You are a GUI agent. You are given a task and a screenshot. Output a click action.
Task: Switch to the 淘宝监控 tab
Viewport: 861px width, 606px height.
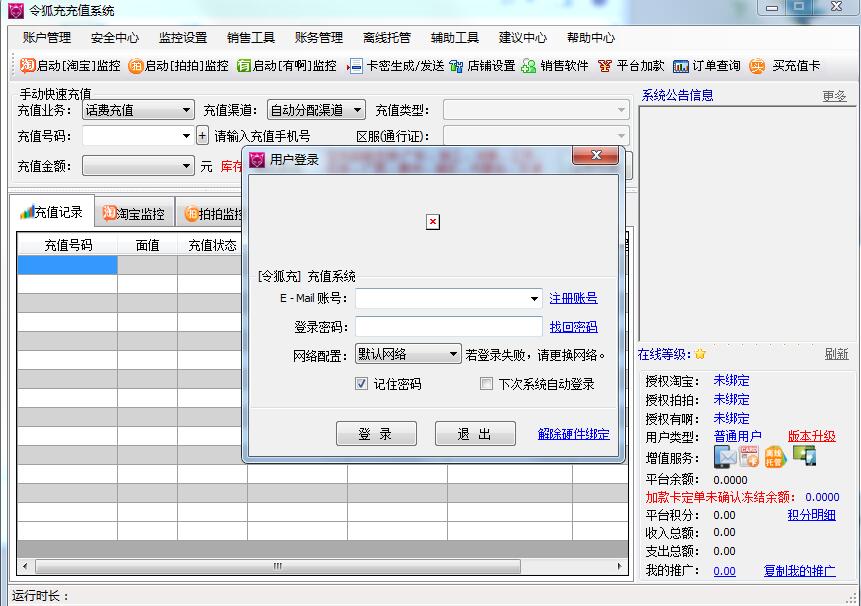135,214
